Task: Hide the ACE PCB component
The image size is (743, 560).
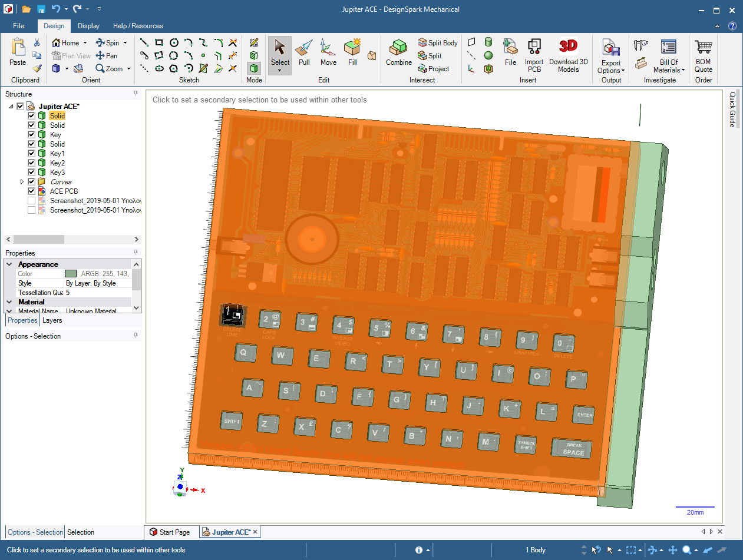Action: point(32,191)
